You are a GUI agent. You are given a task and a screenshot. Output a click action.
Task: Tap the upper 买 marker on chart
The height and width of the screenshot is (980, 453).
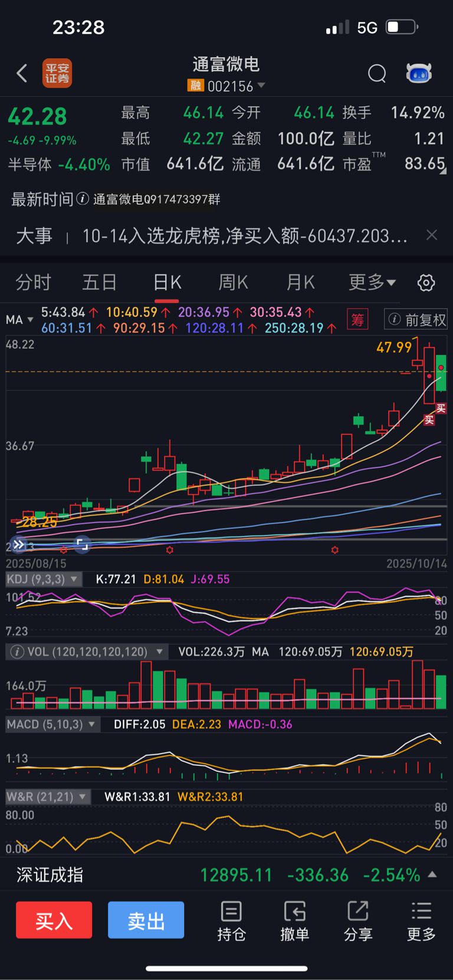point(441,408)
